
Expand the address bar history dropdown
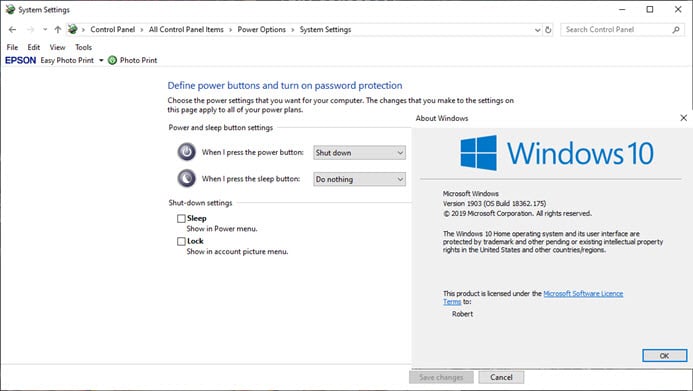pyautogui.click(x=537, y=30)
